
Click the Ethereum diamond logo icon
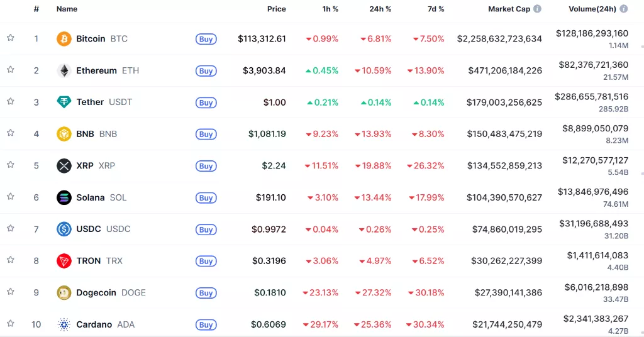(x=64, y=70)
